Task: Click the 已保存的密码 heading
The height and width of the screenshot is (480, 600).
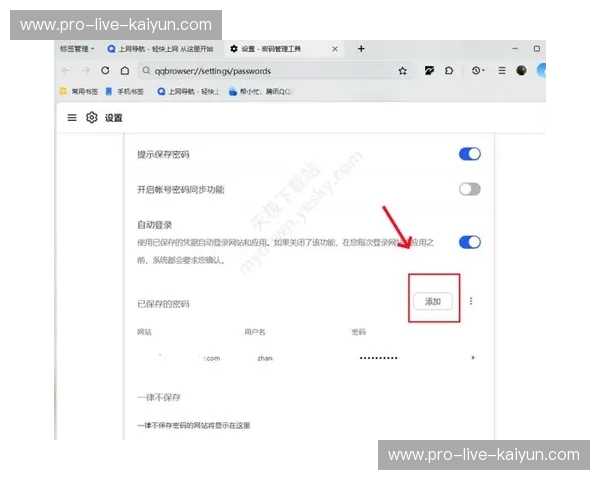Action: click(x=163, y=304)
